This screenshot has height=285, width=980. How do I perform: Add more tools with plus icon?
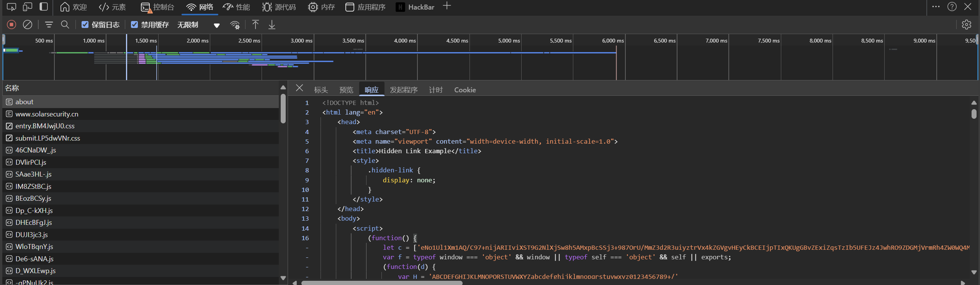click(x=447, y=6)
